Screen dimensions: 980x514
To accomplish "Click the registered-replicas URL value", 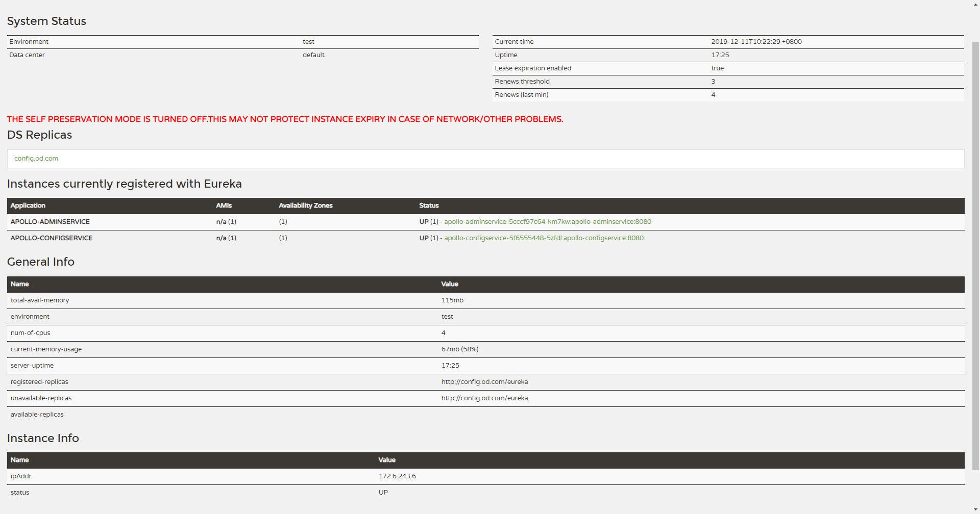I will (484, 382).
